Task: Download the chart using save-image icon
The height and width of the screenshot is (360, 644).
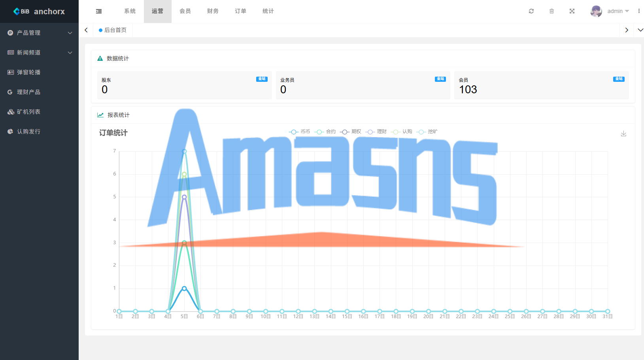Action: click(623, 134)
